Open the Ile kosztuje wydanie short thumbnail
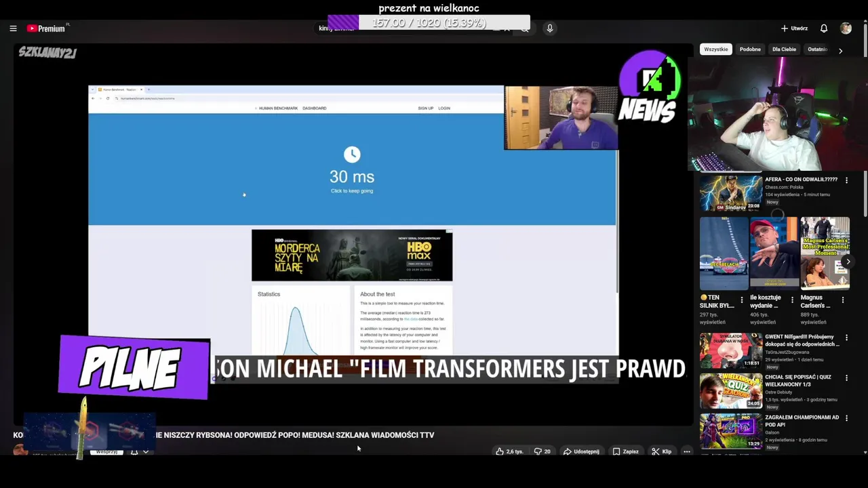The width and height of the screenshot is (868, 488). [x=774, y=253]
